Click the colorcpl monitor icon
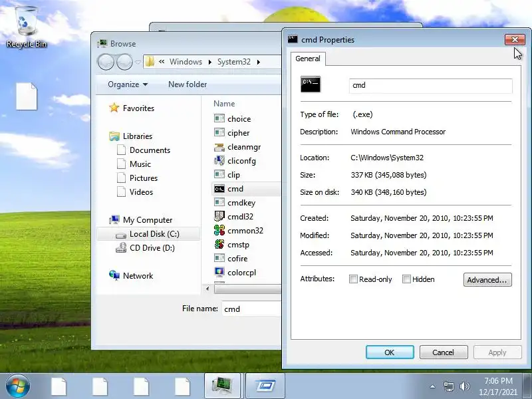This screenshot has width=532, height=399. pos(219,272)
